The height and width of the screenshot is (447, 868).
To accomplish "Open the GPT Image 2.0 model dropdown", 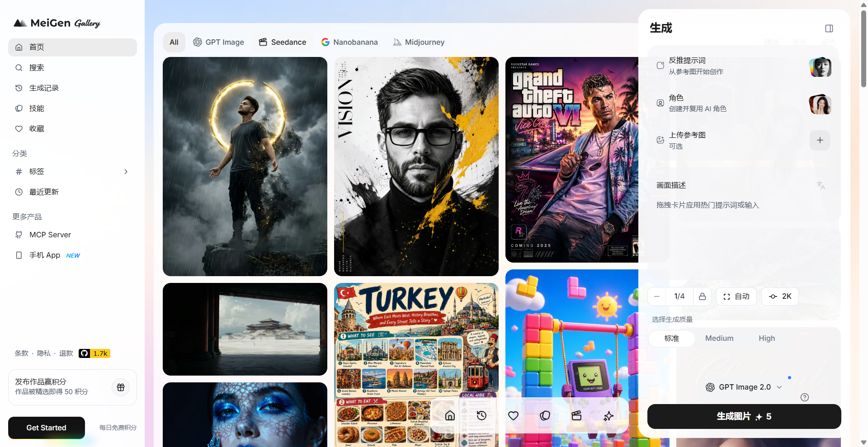I will pyautogui.click(x=744, y=387).
